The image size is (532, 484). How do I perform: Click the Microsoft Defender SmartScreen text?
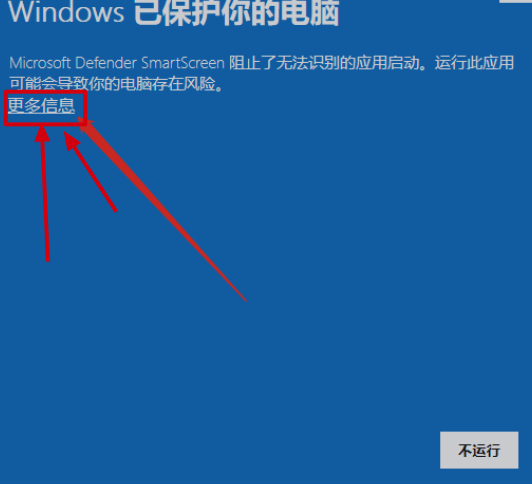[x=117, y=63]
